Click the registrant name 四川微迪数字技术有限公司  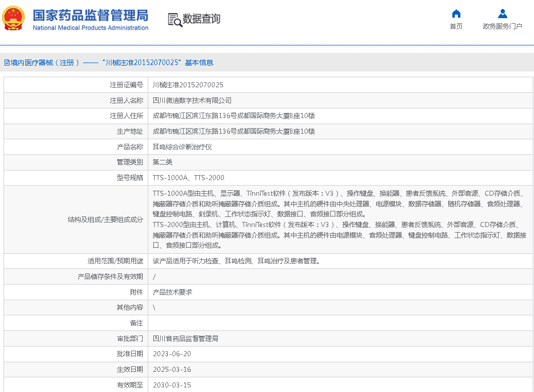pos(192,100)
